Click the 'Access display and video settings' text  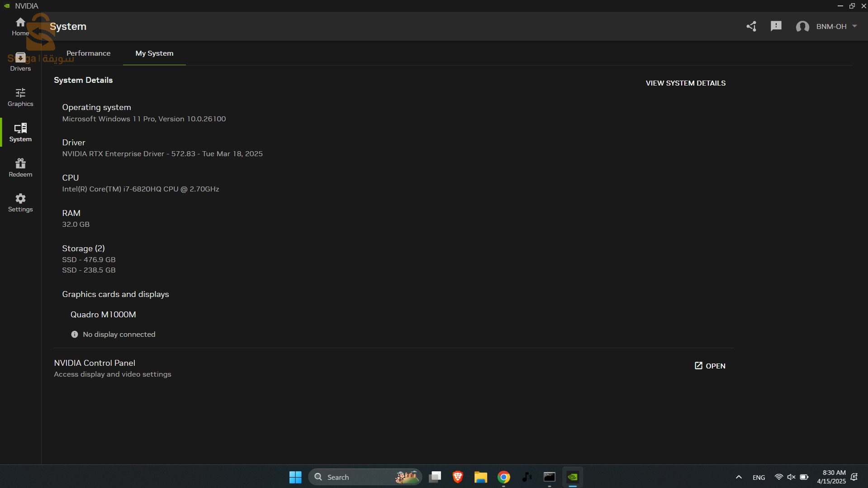click(113, 374)
